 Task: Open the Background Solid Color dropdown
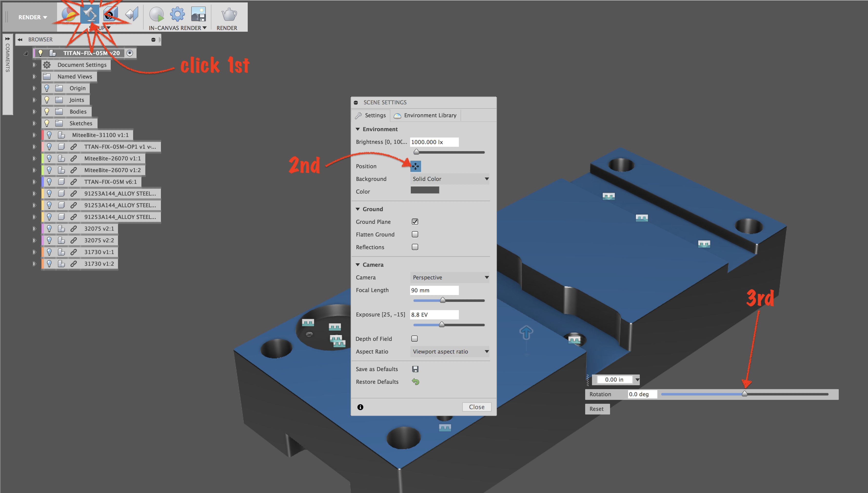click(450, 179)
